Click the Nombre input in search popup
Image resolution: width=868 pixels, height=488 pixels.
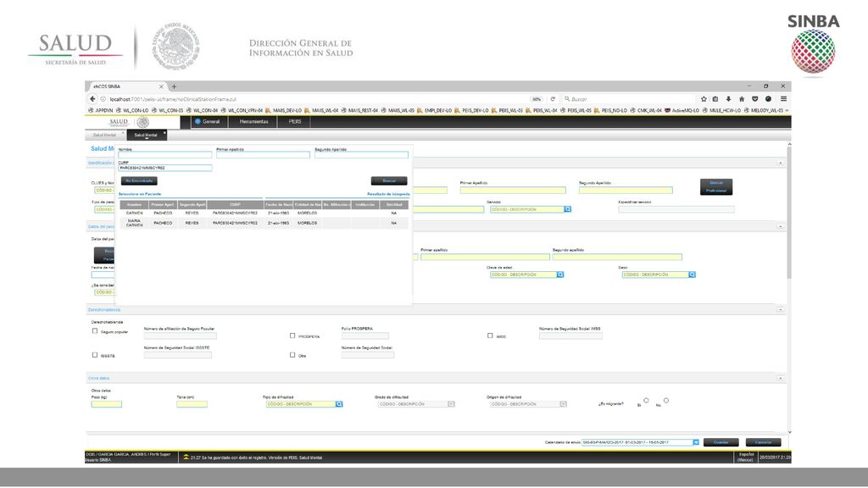(x=165, y=155)
